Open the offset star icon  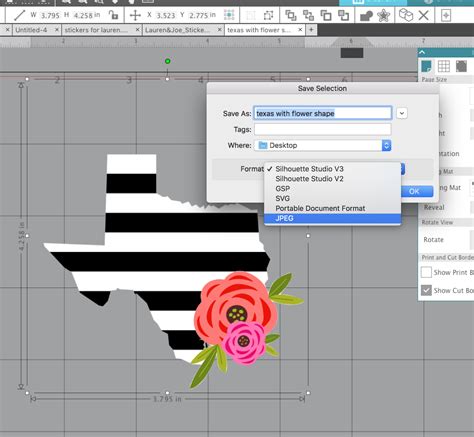(x=384, y=15)
